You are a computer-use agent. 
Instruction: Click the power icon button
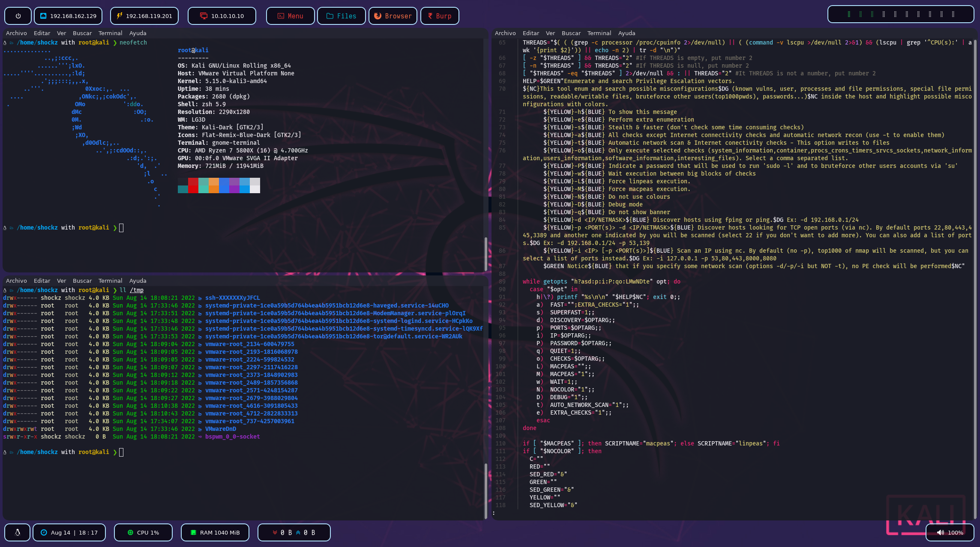tap(18, 16)
